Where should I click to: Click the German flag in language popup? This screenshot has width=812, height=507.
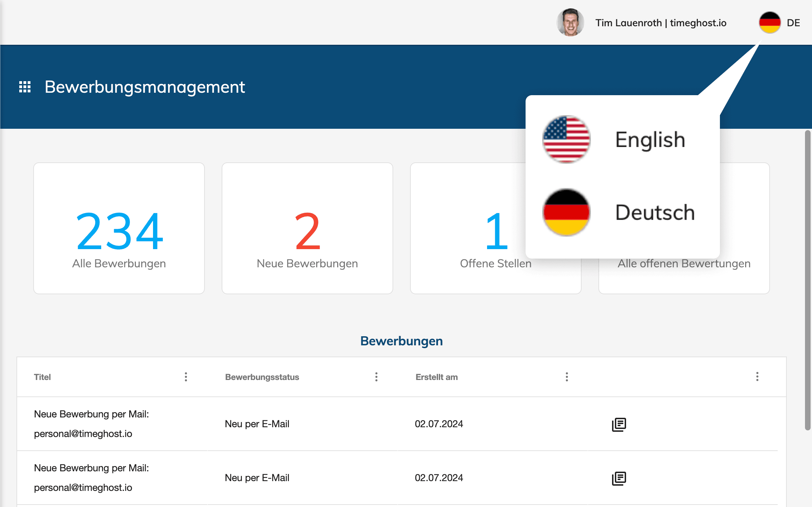(x=566, y=212)
